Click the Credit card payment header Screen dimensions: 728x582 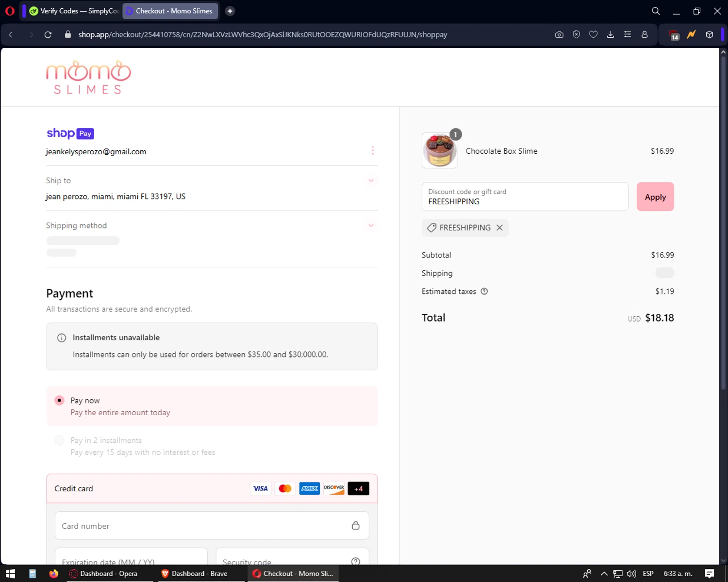[x=212, y=488]
